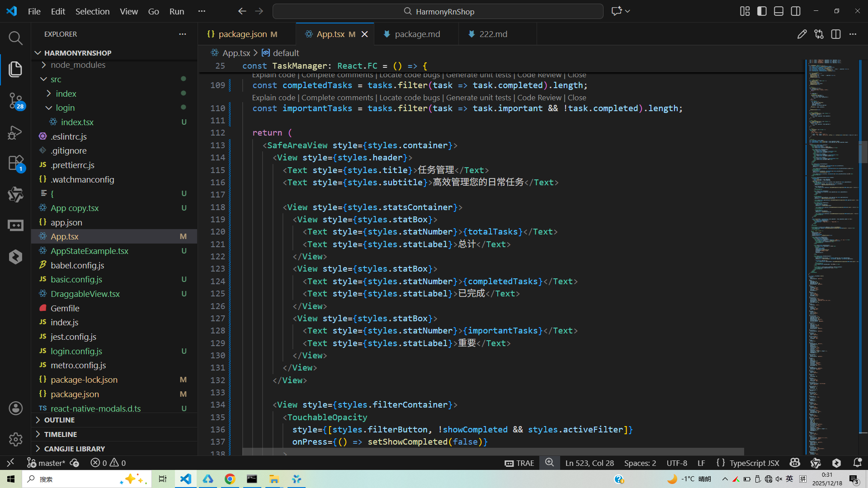Screen dimensions: 868x488
Task: Toggle Primary Side Bar visibility
Action: coord(762,11)
